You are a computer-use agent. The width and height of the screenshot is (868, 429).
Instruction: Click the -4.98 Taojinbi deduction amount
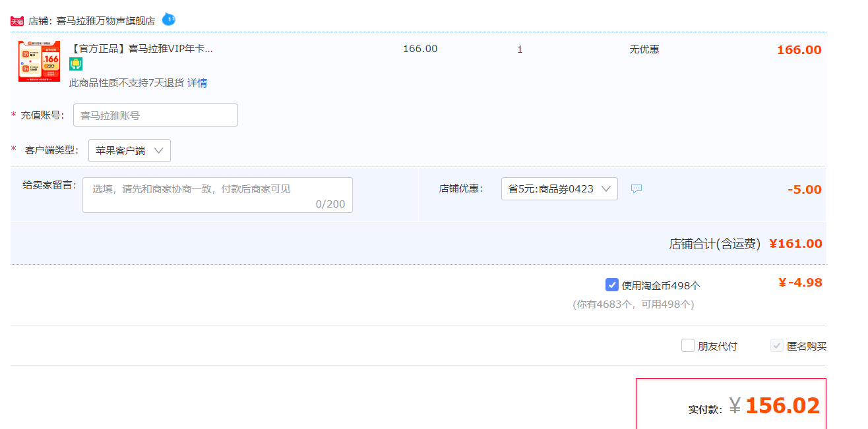pyautogui.click(x=800, y=283)
